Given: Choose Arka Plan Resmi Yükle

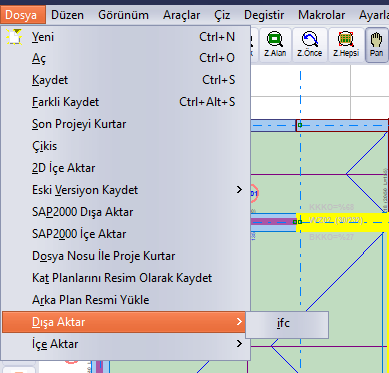Looking at the screenshot, I should pos(126,300).
